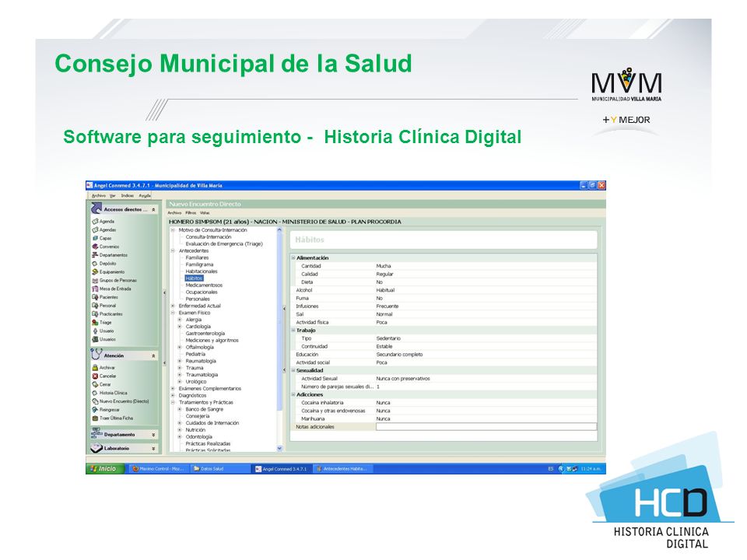Screen dimensions: 747x560
Task: Open the Filtros menu in encounter panel
Action: pos(191,213)
